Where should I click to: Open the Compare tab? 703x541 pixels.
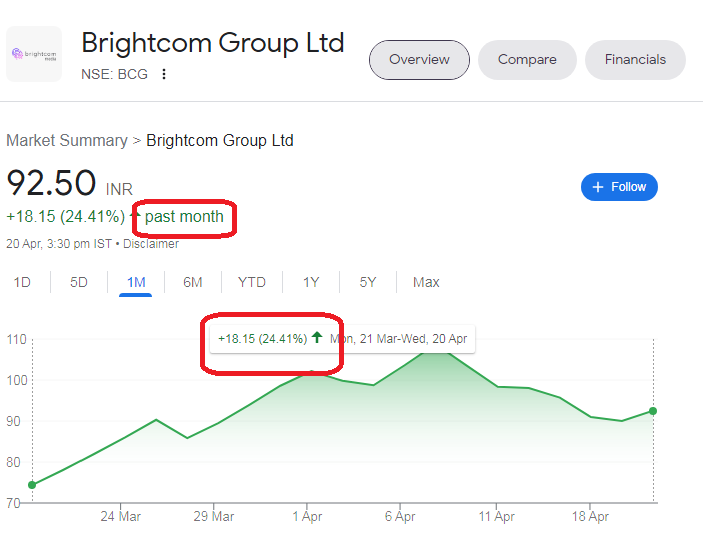527,60
